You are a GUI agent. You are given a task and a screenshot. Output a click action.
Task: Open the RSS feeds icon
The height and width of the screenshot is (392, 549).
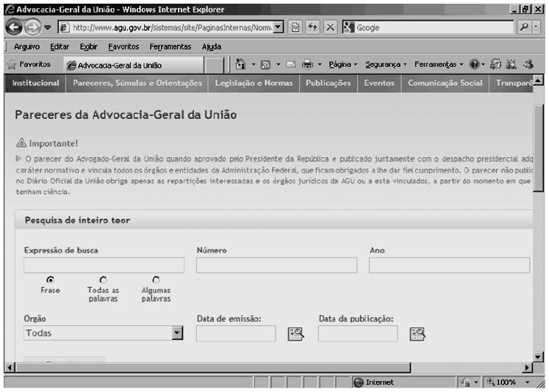pyautogui.click(x=265, y=65)
